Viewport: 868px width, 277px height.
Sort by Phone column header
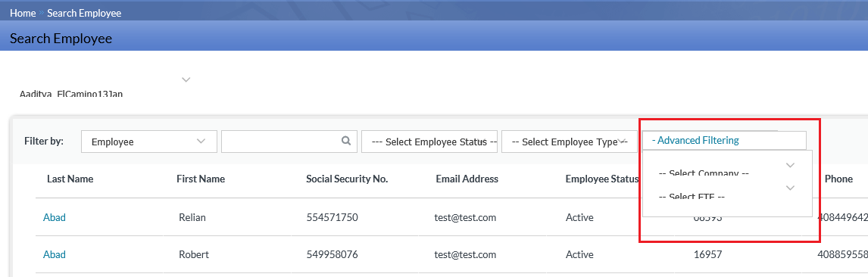(x=838, y=179)
